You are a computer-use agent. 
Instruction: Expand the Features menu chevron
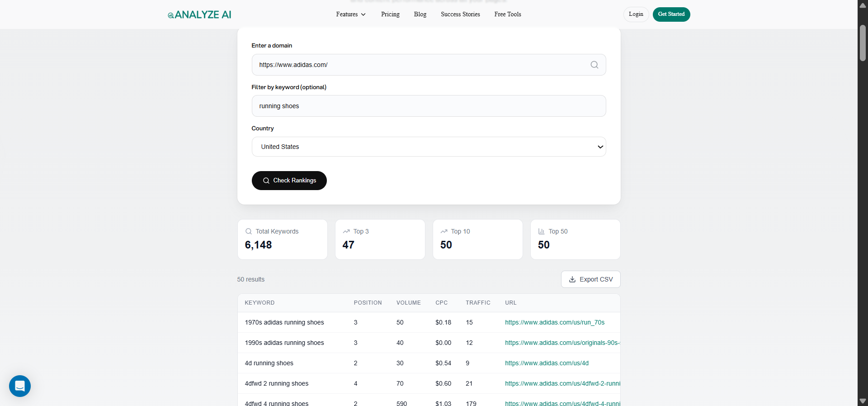[363, 14]
